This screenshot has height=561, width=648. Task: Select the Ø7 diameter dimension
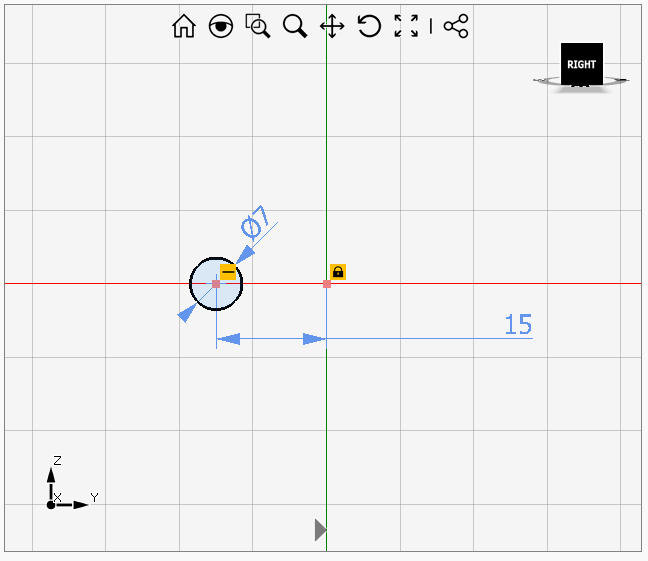pyautogui.click(x=254, y=222)
